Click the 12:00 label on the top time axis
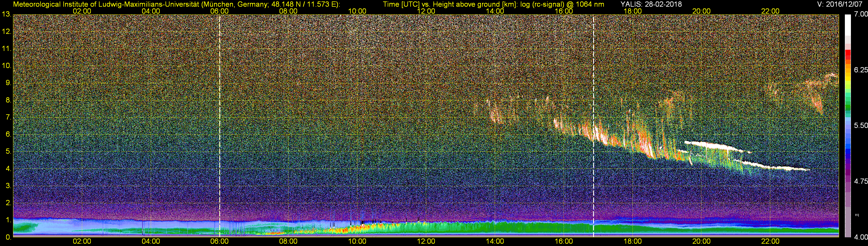This screenshot has height=246, width=868. (426, 11)
